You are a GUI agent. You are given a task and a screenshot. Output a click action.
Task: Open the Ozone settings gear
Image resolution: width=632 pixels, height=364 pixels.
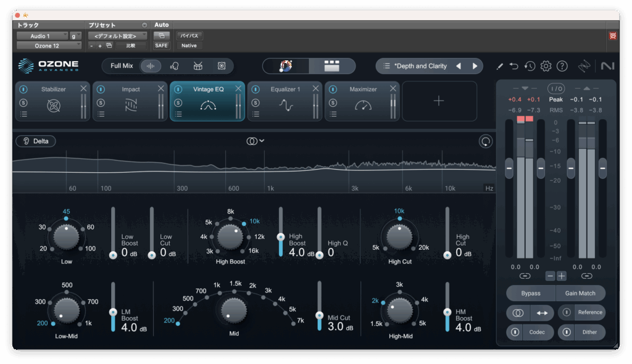tap(546, 66)
